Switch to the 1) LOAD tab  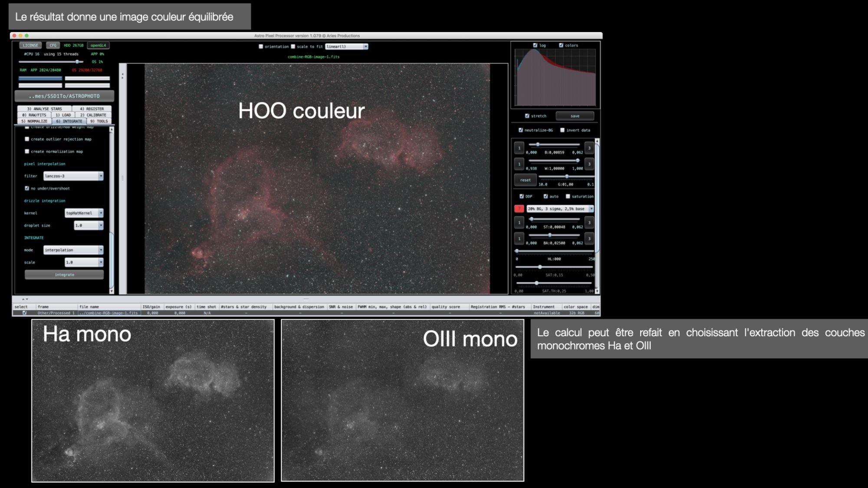[x=63, y=115]
